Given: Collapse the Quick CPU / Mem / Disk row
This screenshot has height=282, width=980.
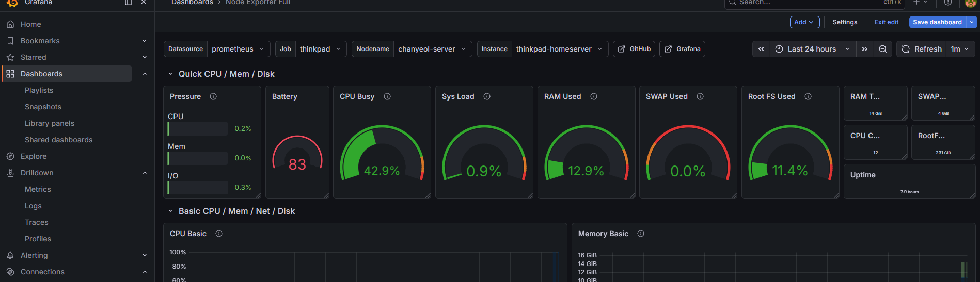Looking at the screenshot, I should click(170, 74).
